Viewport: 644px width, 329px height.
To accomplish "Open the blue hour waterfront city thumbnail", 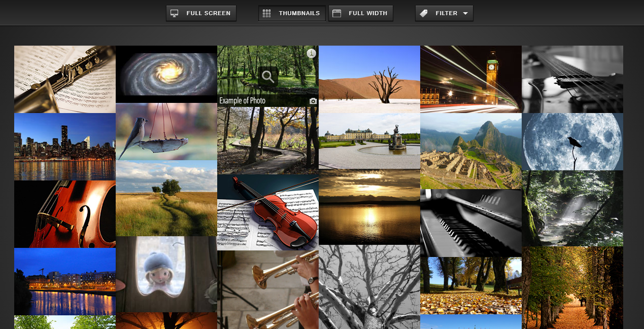I will pos(65,281).
